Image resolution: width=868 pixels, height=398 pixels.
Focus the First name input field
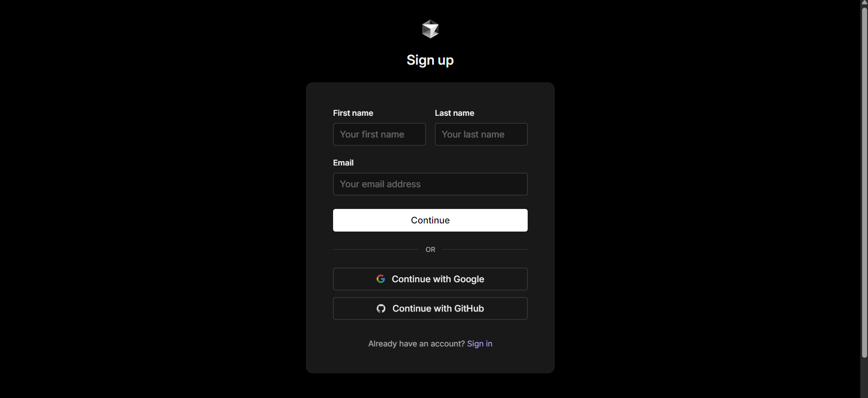[x=379, y=134]
